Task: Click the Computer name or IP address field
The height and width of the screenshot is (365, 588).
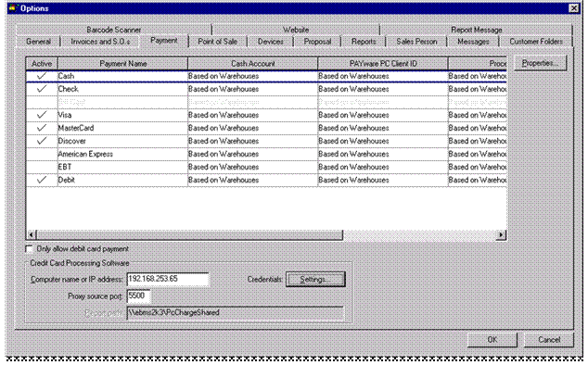Action: click(x=168, y=279)
